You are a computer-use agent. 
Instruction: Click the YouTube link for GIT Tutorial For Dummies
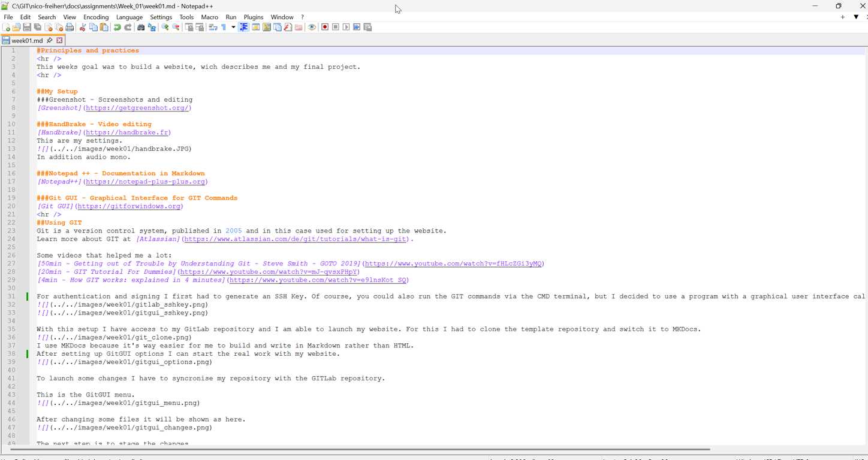coord(270,272)
